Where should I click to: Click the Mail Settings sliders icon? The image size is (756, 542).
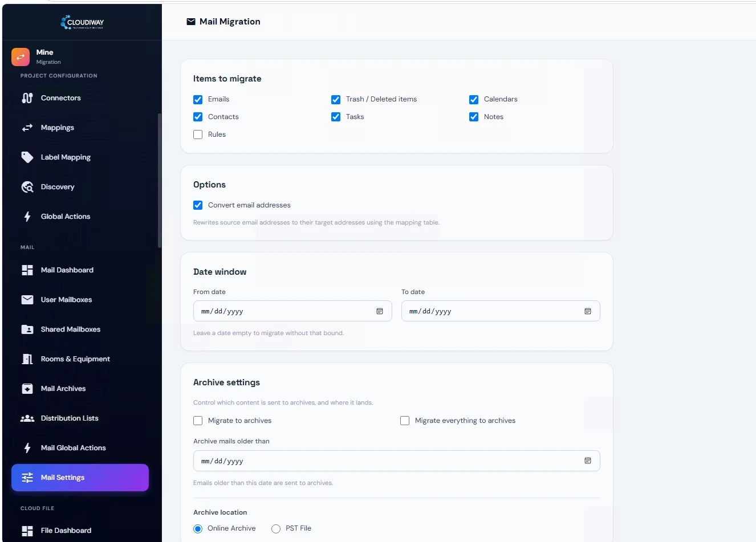point(27,478)
